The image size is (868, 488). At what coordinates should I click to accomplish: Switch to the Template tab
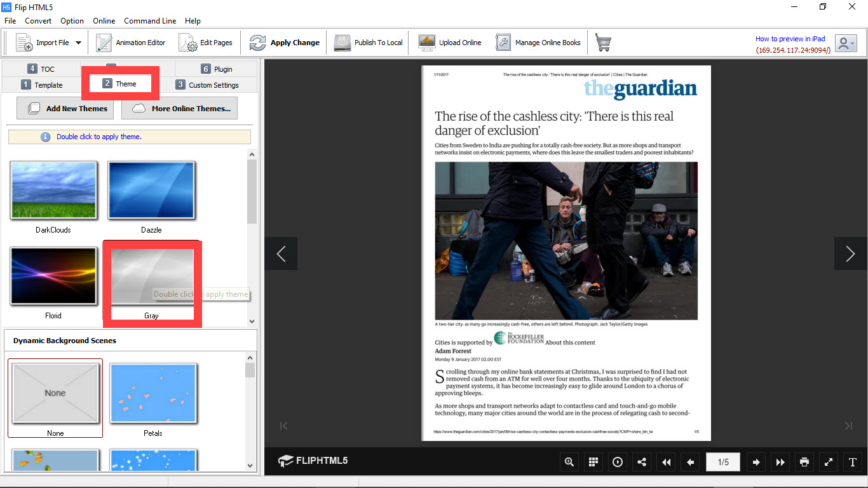click(42, 85)
